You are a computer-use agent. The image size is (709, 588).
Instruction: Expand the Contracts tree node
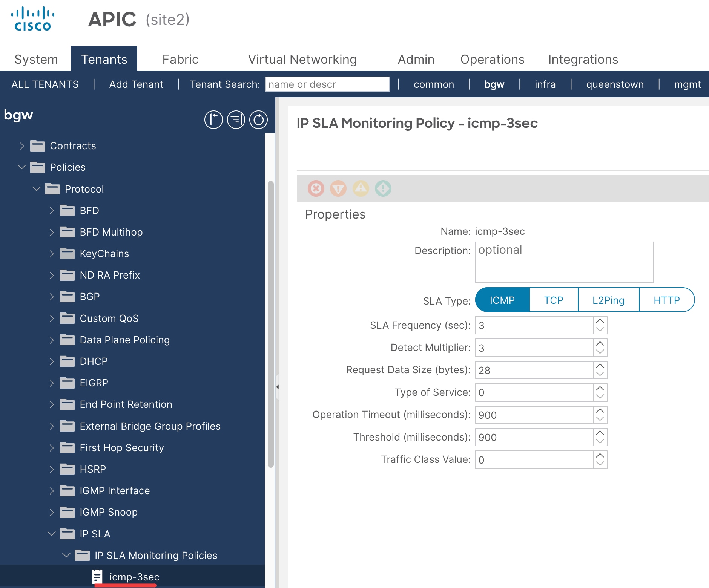[x=22, y=146]
